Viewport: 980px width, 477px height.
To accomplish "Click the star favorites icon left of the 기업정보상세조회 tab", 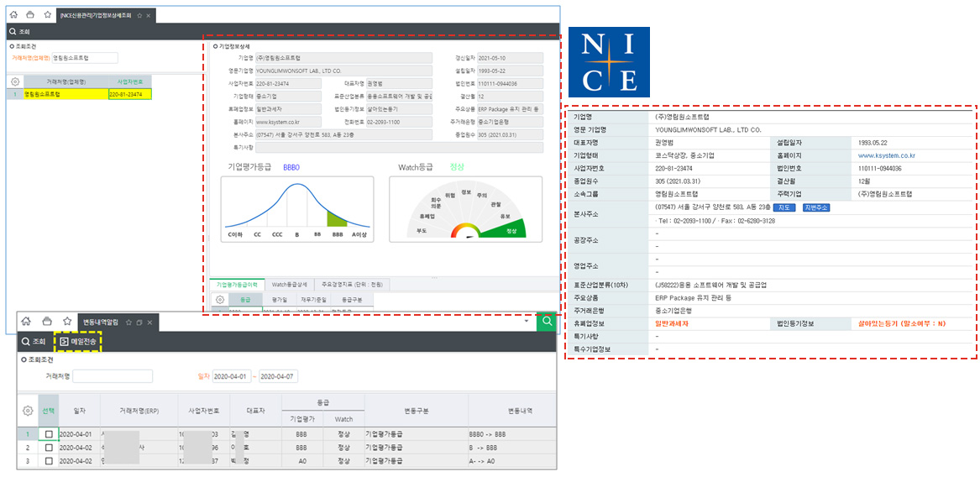I will click(x=48, y=14).
